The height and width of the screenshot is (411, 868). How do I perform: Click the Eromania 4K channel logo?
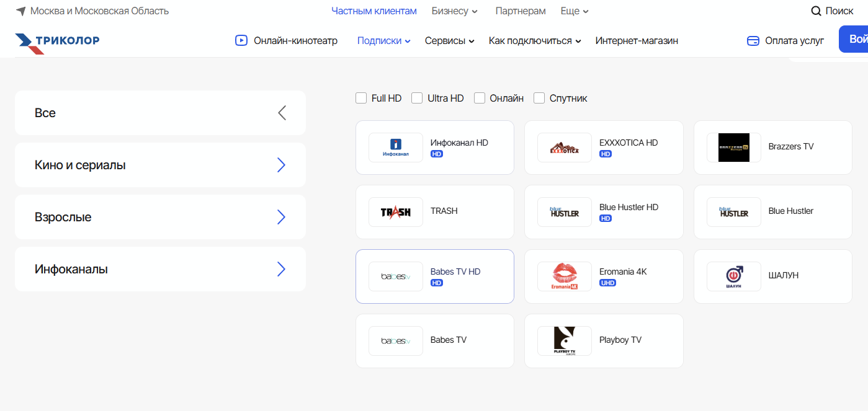tap(564, 276)
